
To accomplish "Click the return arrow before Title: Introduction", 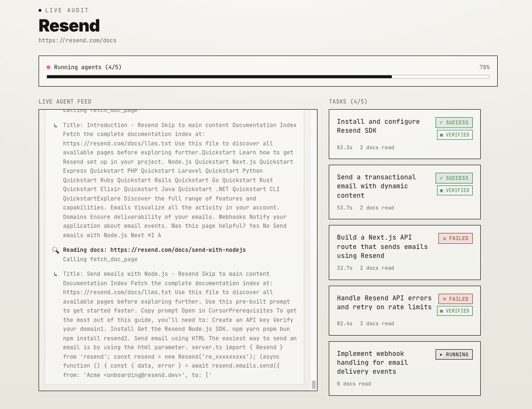I will click(x=56, y=126).
